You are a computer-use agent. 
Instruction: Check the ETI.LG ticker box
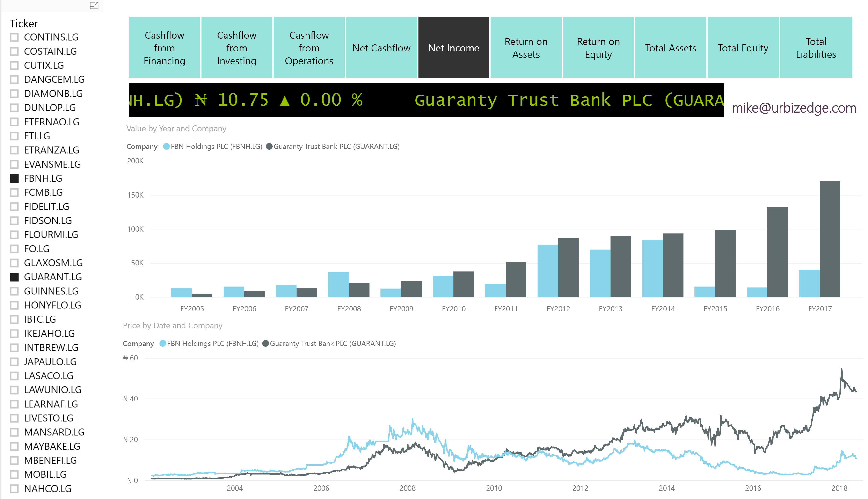[15, 136]
